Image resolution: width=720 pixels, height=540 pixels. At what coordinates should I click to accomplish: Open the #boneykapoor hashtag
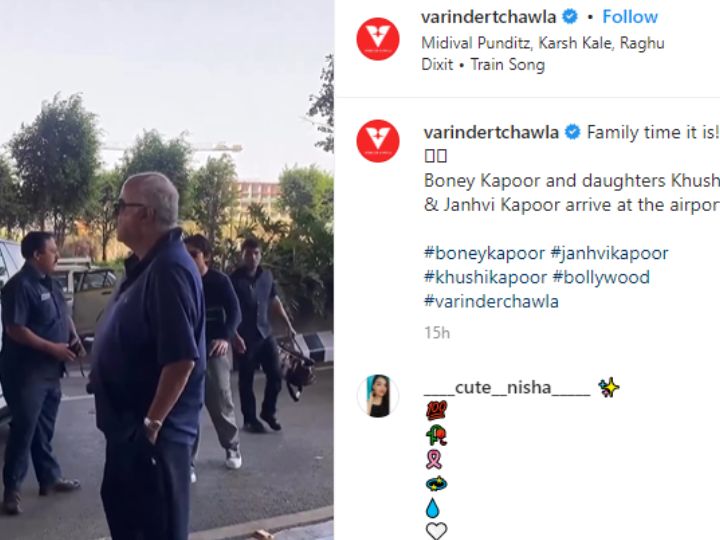[x=484, y=253]
